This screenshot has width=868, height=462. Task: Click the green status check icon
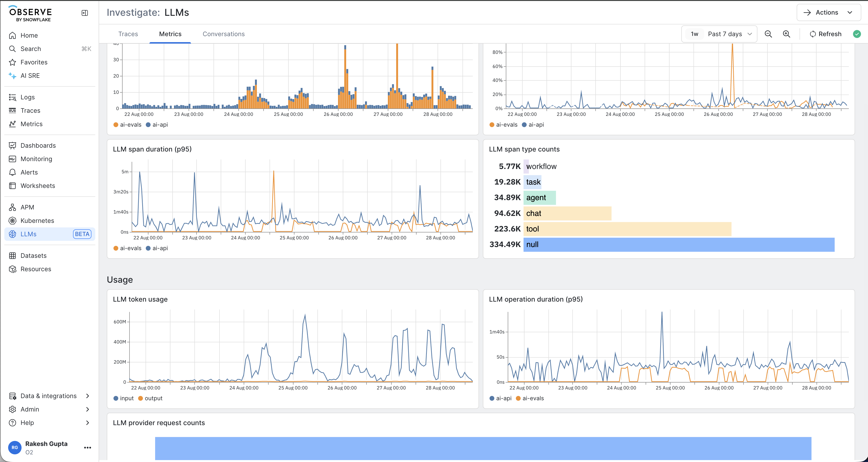point(857,34)
